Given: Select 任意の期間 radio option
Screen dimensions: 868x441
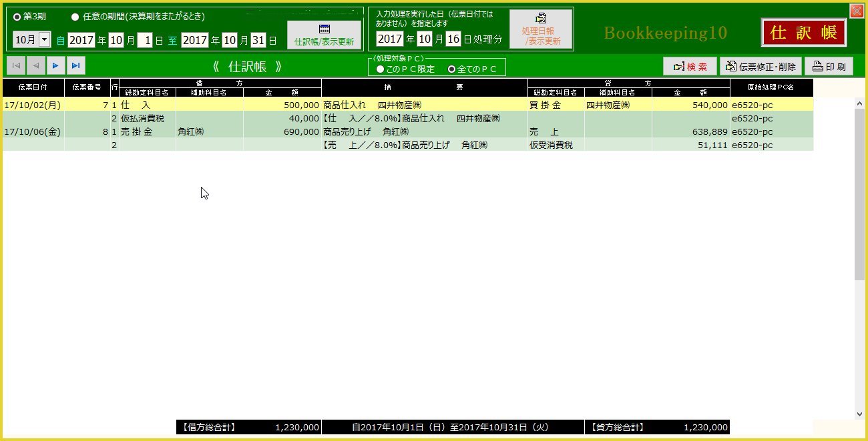Looking at the screenshot, I should [75, 17].
